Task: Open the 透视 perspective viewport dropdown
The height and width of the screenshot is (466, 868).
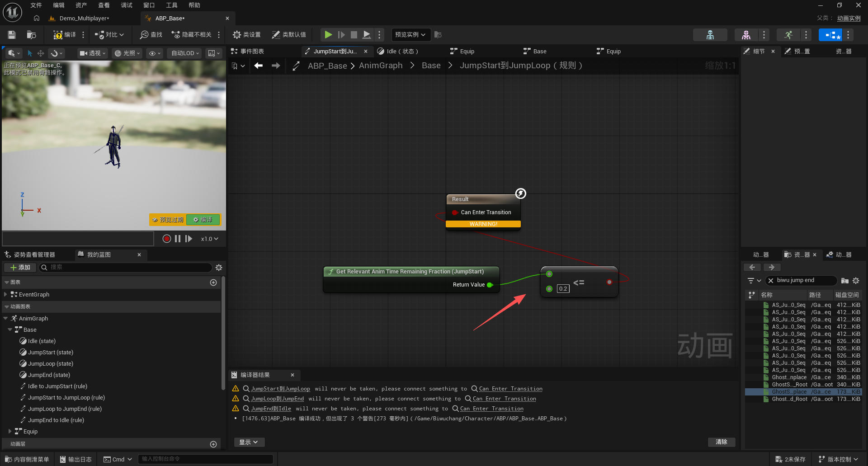Action: click(92, 53)
